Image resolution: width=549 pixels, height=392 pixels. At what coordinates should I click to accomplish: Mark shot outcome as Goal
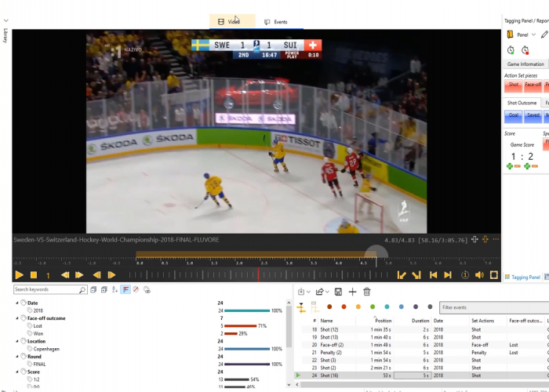(x=513, y=117)
